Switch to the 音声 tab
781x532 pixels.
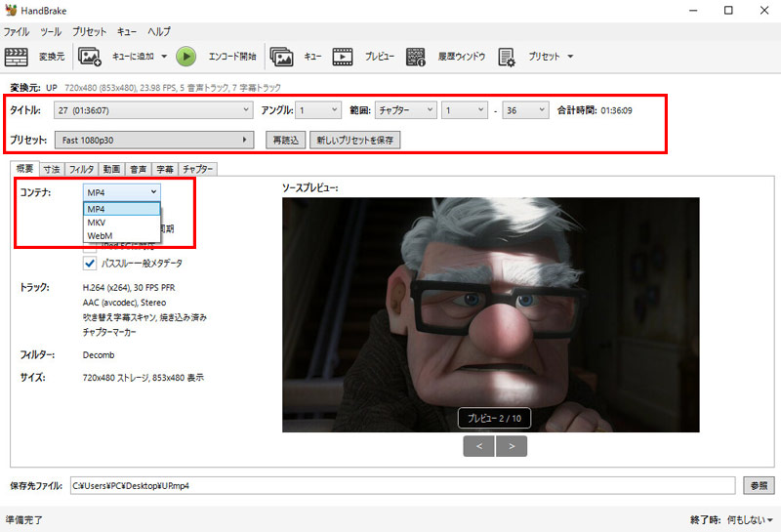[x=138, y=170]
